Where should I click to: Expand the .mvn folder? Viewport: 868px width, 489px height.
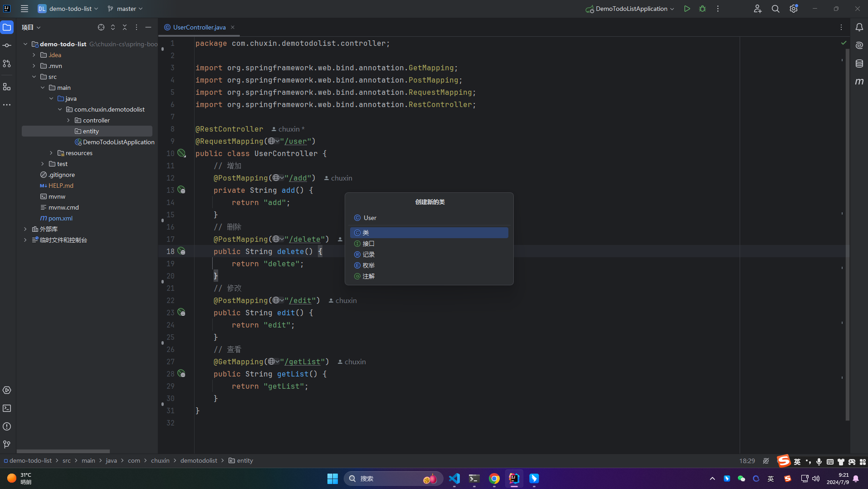(34, 66)
